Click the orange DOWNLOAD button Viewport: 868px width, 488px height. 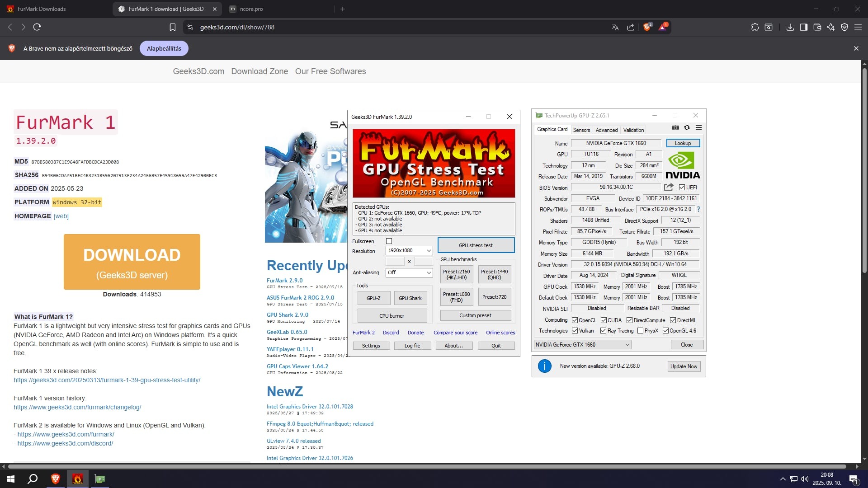tap(132, 262)
